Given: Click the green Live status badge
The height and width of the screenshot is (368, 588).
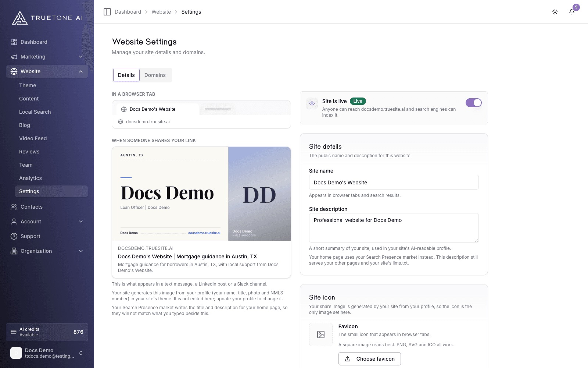Looking at the screenshot, I should point(358,101).
